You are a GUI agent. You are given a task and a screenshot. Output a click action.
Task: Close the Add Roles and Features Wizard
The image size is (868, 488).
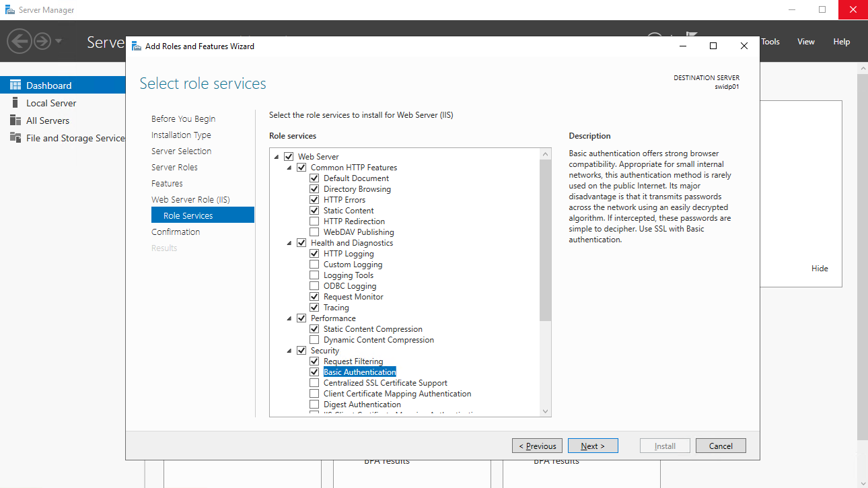744,46
